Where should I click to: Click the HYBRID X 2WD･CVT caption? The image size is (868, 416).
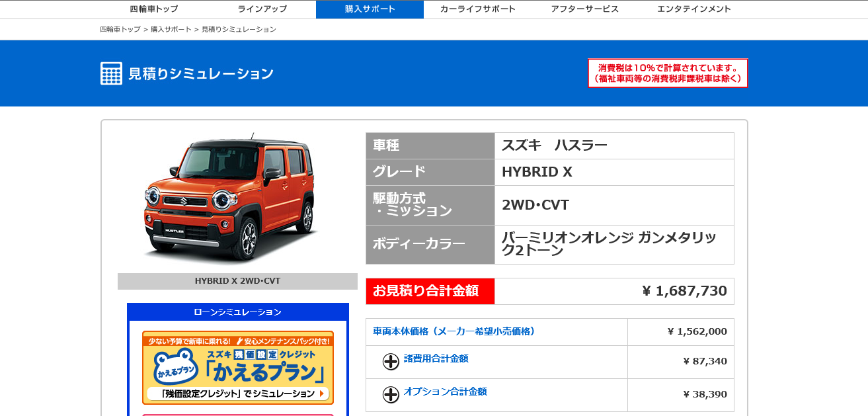(x=237, y=281)
